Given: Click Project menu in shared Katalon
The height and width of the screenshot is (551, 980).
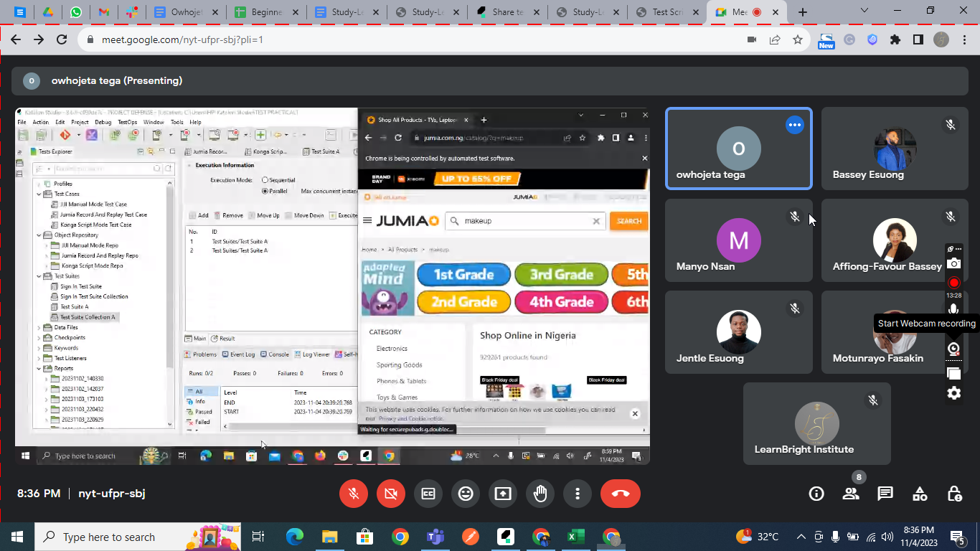Looking at the screenshot, I should [x=80, y=122].
